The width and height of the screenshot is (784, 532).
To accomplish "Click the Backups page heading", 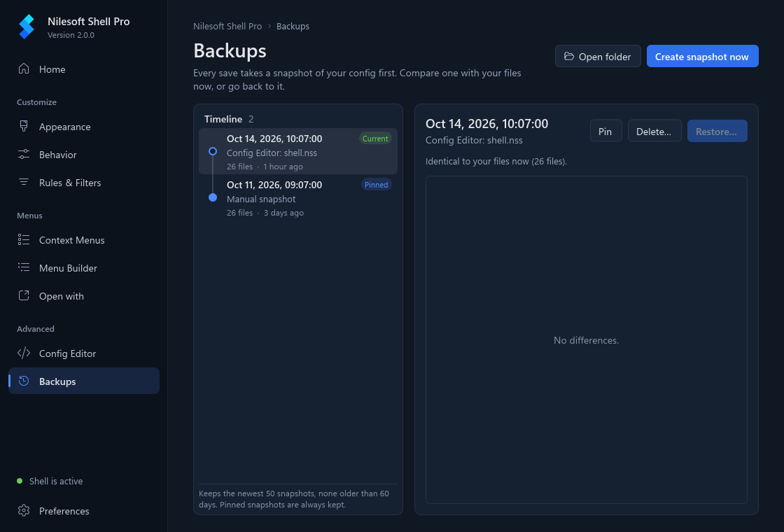I will tap(230, 50).
